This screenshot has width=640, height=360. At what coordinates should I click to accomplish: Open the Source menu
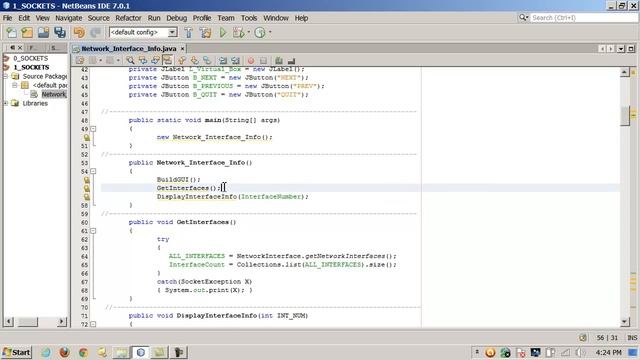[98, 18]
